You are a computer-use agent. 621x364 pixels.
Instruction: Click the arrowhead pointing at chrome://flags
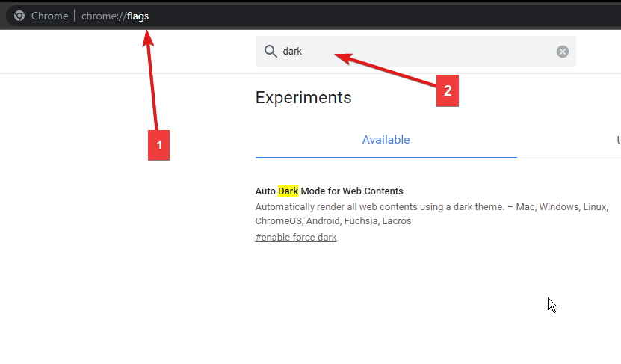click(x=148, y=38)
